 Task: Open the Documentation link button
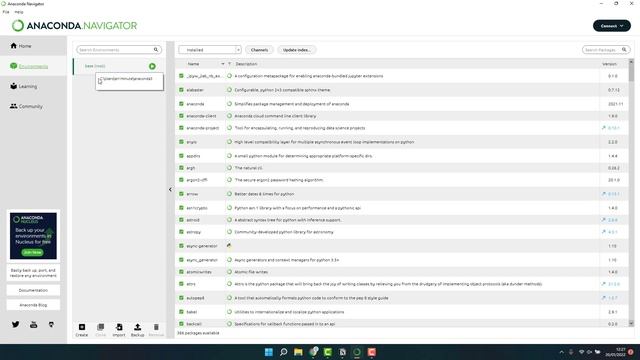(33, 290)
